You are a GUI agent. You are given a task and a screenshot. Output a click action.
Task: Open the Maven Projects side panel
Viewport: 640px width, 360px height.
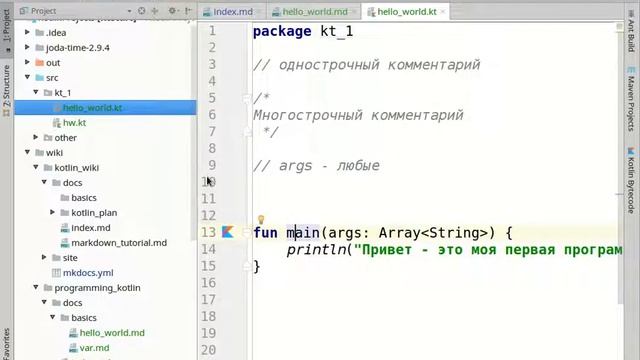[x=631, y=99]
